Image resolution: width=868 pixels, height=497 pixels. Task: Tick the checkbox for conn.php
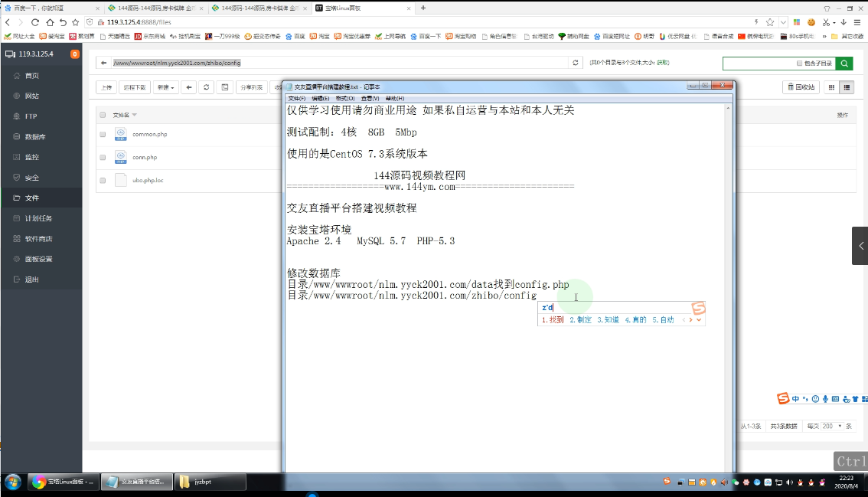click(x=103, y=157)
